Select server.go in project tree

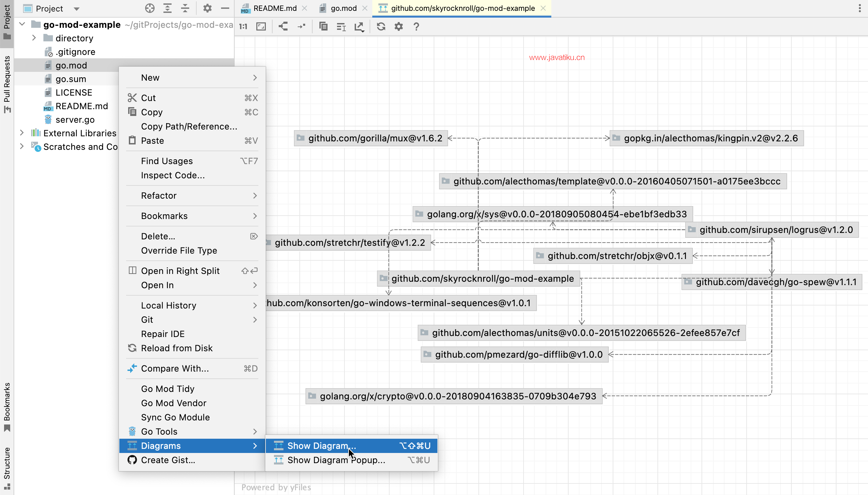pyautogui.click(x=75, y=120)
